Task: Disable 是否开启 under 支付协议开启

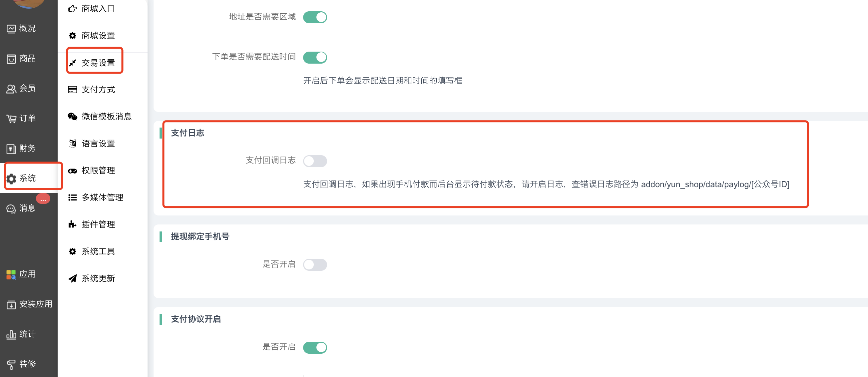Action: coord(315,347)
